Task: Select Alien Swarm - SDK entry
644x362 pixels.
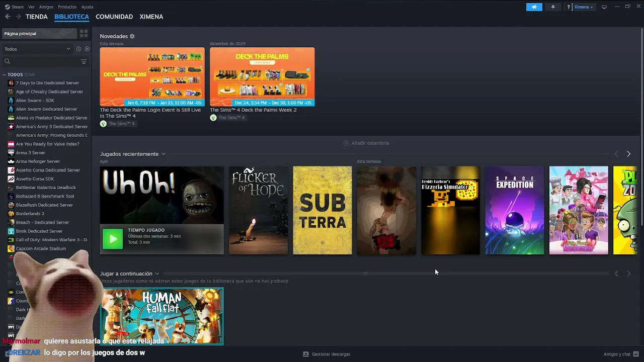Action: (x=35, y=101)
